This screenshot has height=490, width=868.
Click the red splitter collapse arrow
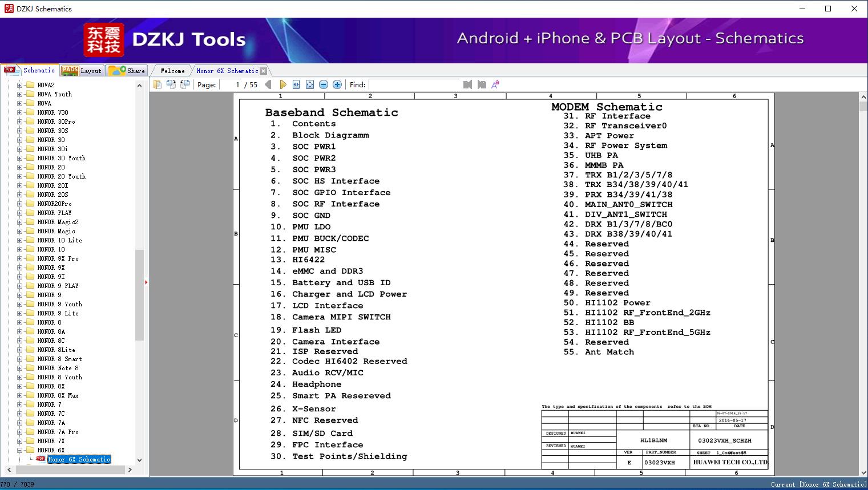(146, 282)
